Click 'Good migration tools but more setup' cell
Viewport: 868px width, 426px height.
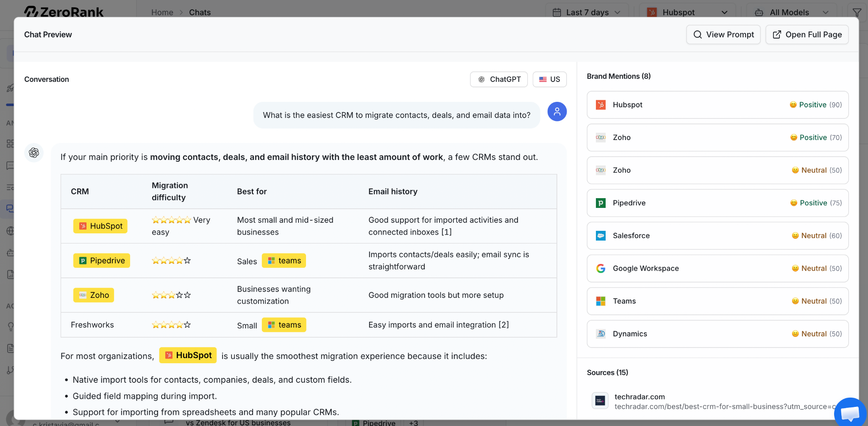(x=436, y=295)
